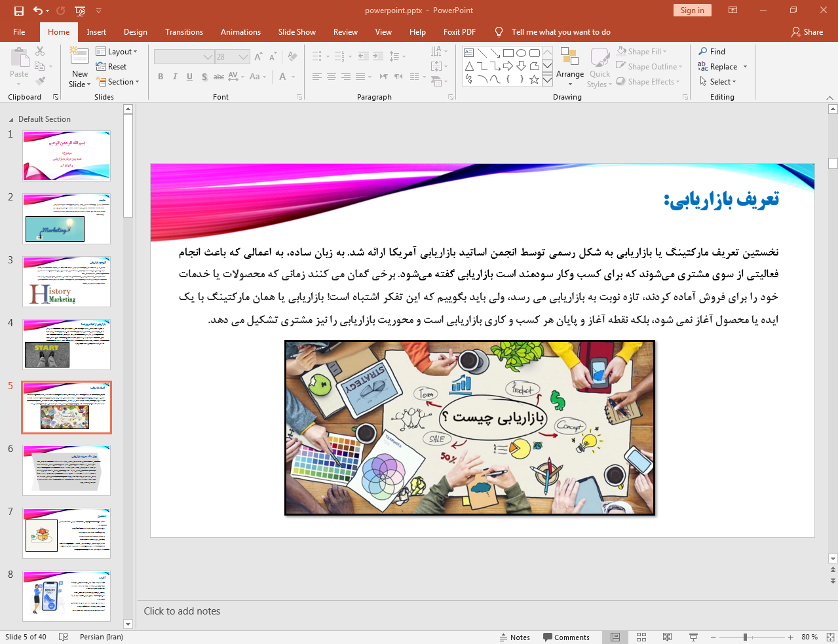Start slideshow from beginning quick access icon
Image resolution: width=838 pixels, height=644 pixels.
pyautogui.click(x=80, y=10)
